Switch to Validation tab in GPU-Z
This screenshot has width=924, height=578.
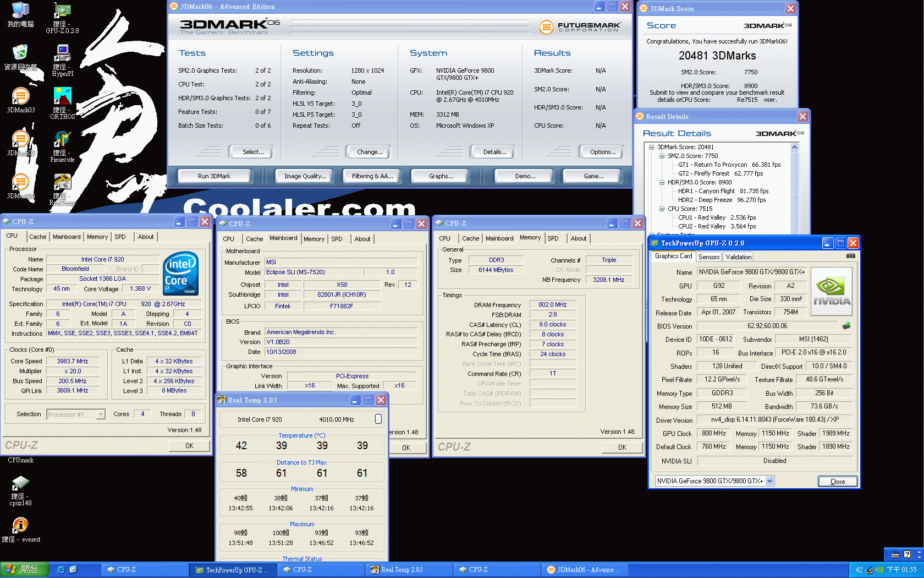coord(738,257)
